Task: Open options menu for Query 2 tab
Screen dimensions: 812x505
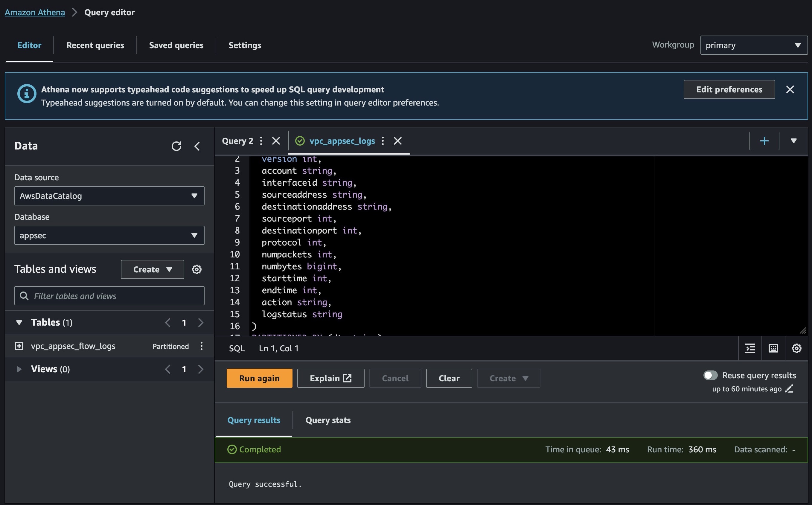Action: point(261,141)
